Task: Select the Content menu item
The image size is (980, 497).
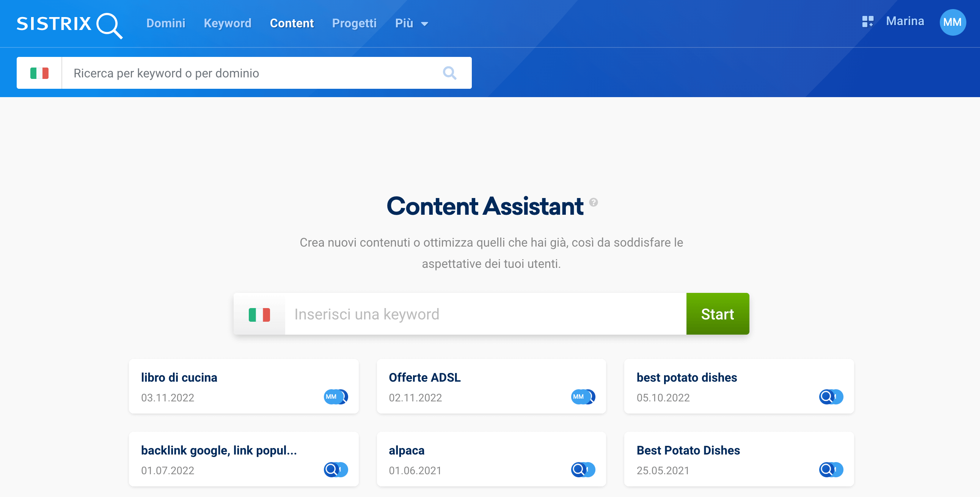Action: click(x=292, y=23)
